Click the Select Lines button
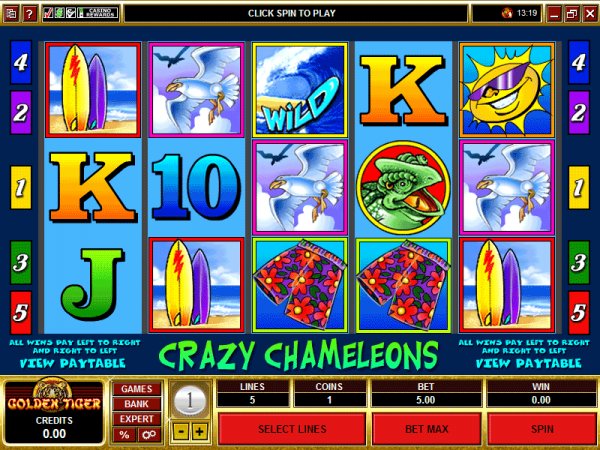The image size is (600, 450). click(292, 429)
